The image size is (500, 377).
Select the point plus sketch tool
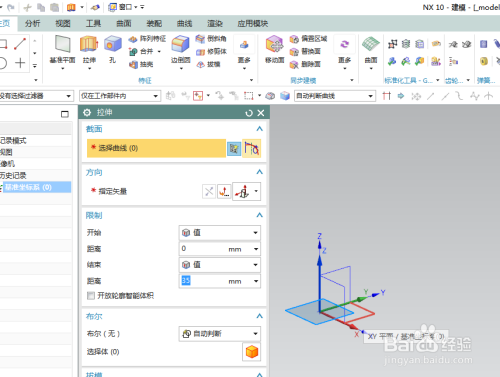pyautogui.click(x=20, y=63)
